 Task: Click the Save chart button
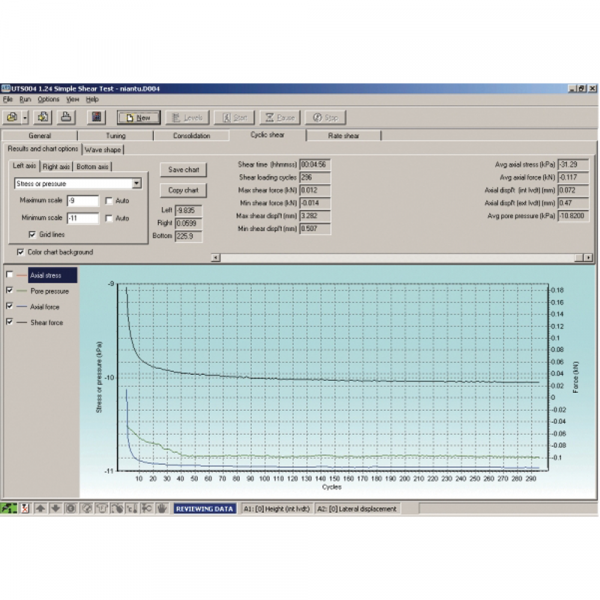(183, 169)
